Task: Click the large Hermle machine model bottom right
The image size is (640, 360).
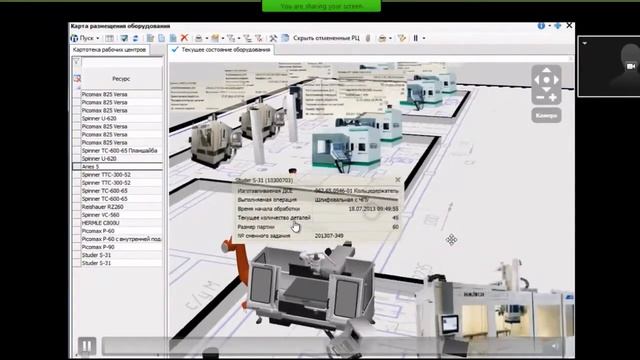Action: (x=494, y=309)
